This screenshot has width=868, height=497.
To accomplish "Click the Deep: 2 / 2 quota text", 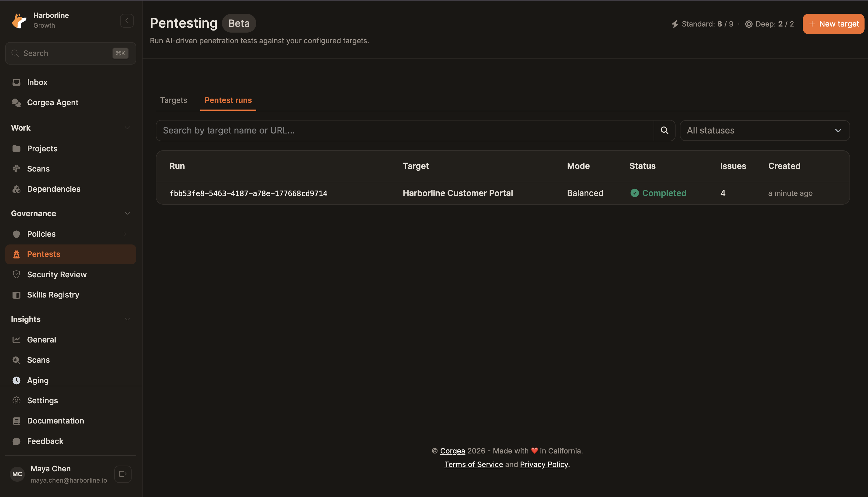I will click(775, 24).
